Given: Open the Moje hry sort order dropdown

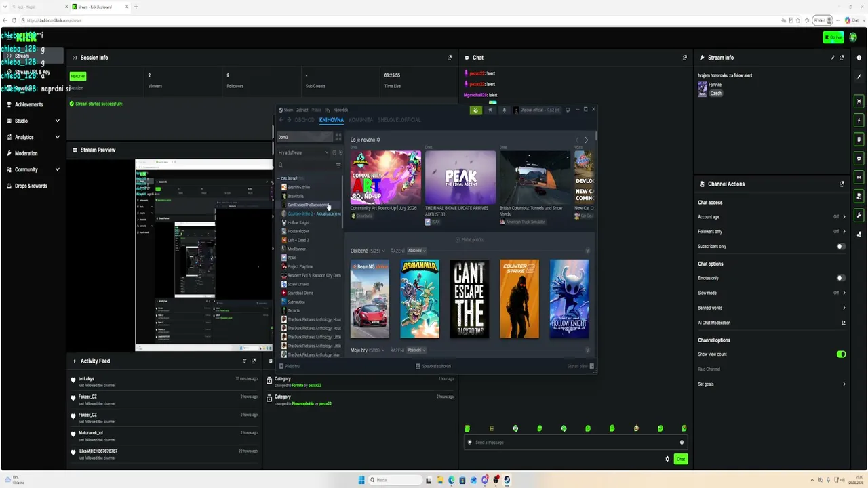Looking at the screenshot, I should (416, 350).
